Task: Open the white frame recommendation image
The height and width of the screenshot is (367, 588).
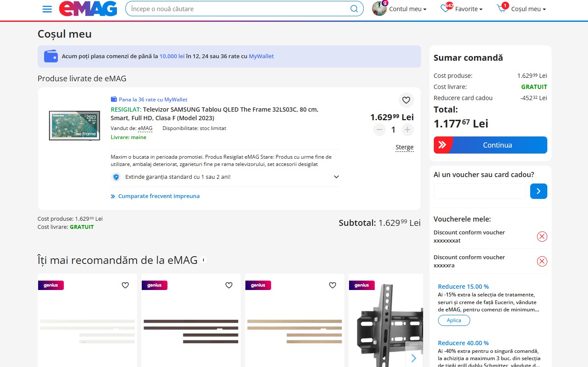Action: point(87,331)
